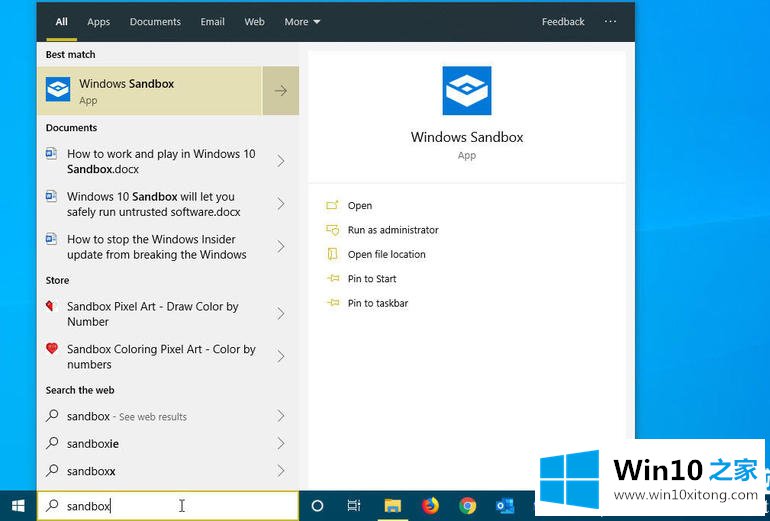
Task: Choose Run as administrator
Action: 393,230
